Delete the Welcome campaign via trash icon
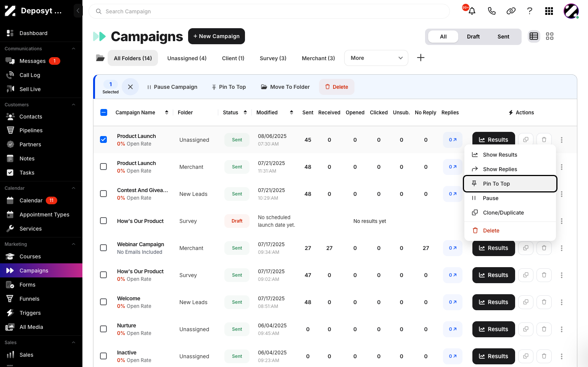 [544, 302]
